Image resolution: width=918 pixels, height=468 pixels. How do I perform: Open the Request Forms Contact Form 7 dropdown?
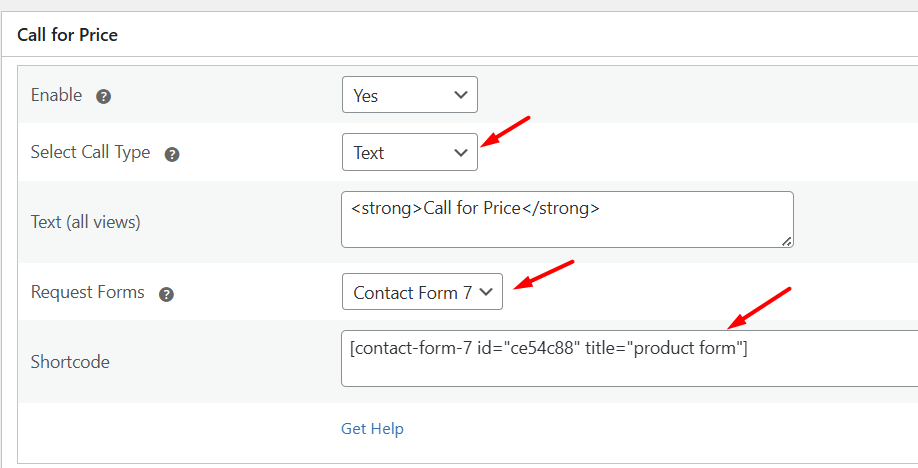[x=422, y=293]
